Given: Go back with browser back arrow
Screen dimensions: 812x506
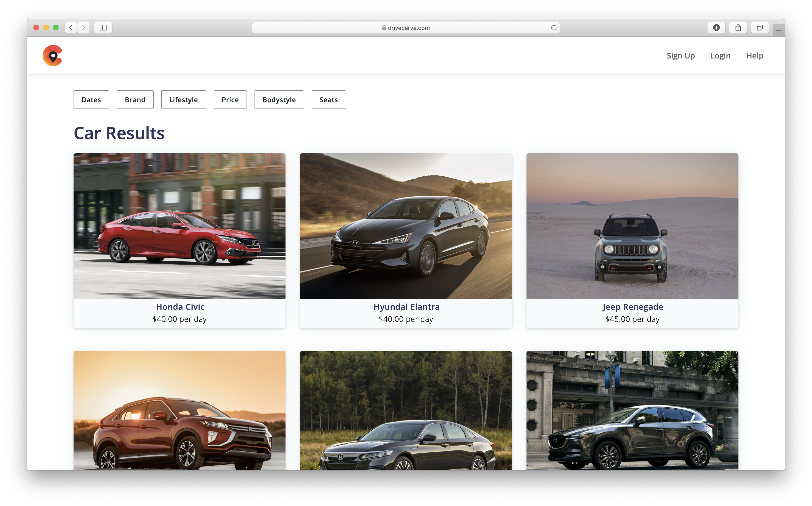Looking at the screenshot, I should (71, 28).
